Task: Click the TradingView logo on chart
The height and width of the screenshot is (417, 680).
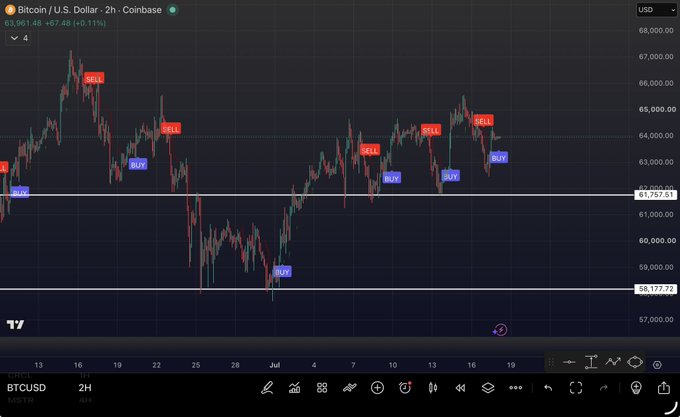Action: [15, 324]
